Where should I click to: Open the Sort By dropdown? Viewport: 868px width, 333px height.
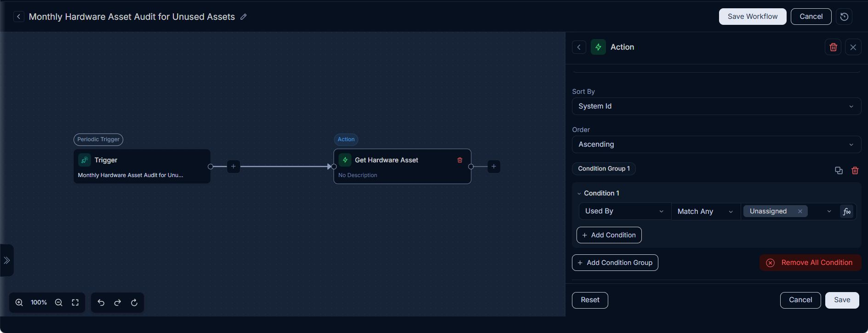716,106
